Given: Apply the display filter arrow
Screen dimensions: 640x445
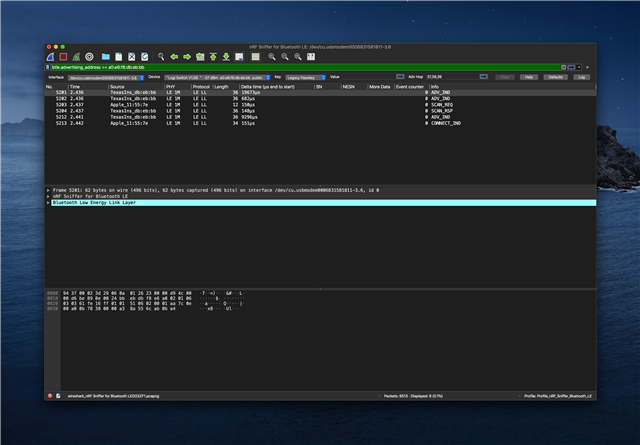Looking at the screenshot, I should click(571, 67).
